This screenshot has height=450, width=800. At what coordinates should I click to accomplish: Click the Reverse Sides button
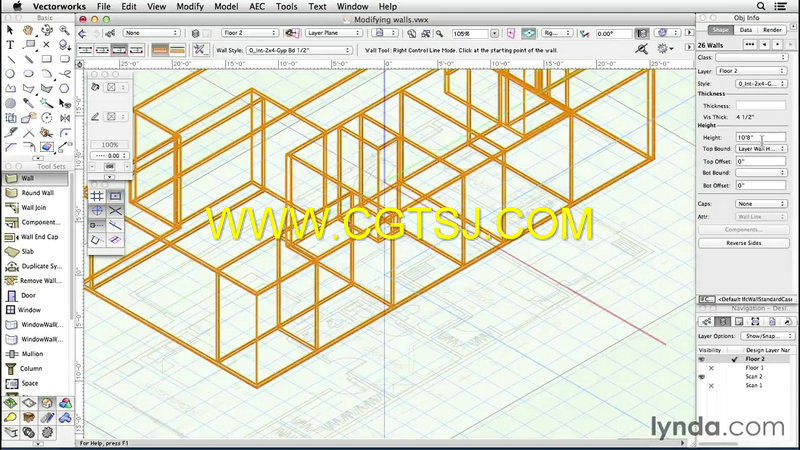tap(743, 243)
